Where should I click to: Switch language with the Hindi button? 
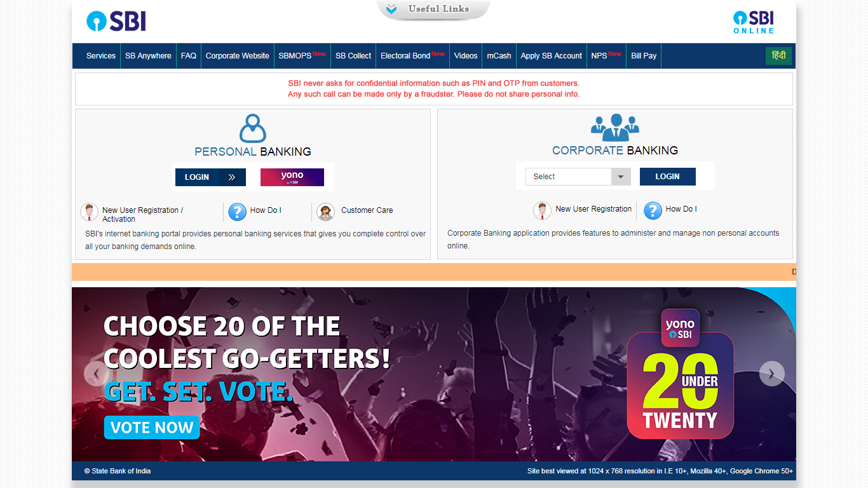click(778, 56)
